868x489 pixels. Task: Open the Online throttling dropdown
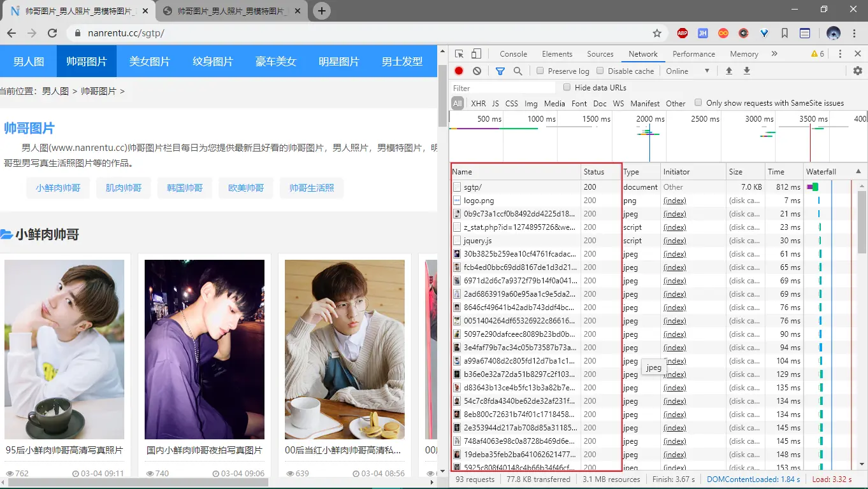tap(688, 71)
